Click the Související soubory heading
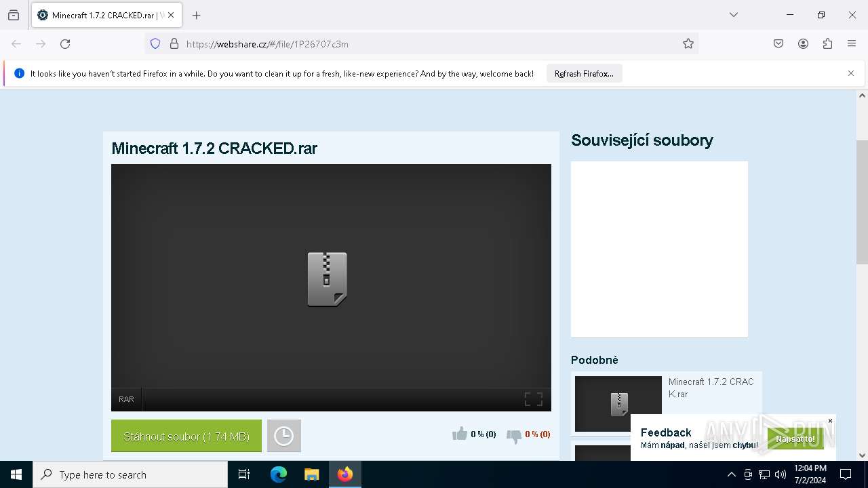 pyautogui.click(x=642, y=140)
